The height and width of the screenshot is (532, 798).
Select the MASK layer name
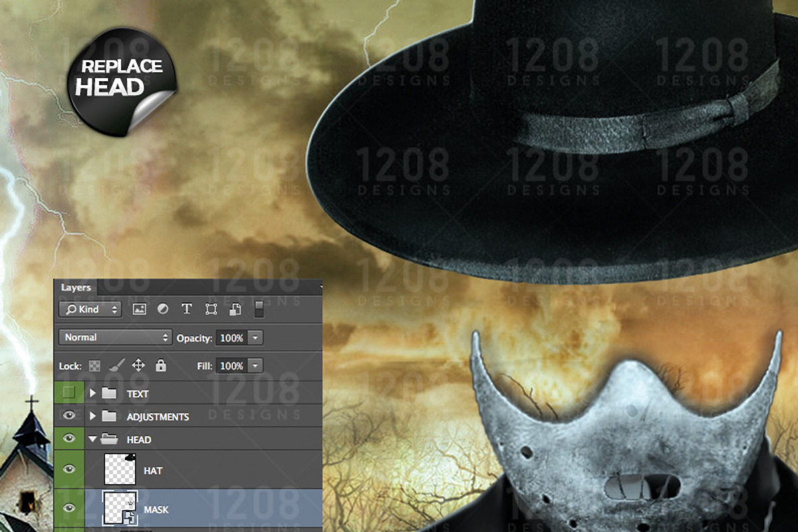[156, 510]
